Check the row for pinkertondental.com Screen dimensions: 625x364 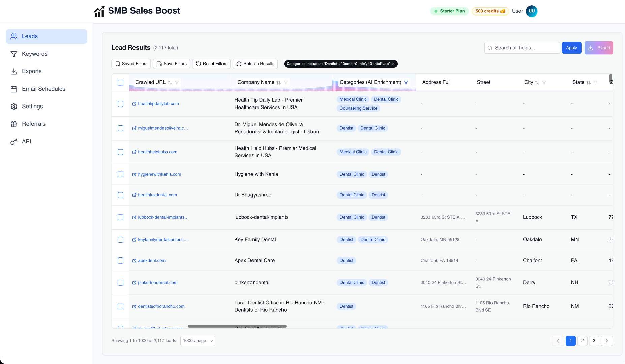tap(120, 283)
